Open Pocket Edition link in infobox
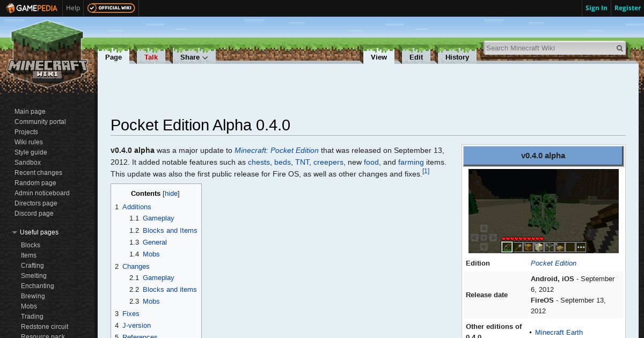Viewport: 644px width, 338px height. [553, 263]
